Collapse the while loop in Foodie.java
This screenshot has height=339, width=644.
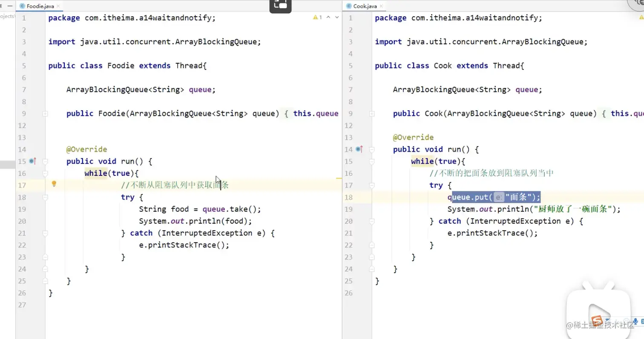pos(45,173)
